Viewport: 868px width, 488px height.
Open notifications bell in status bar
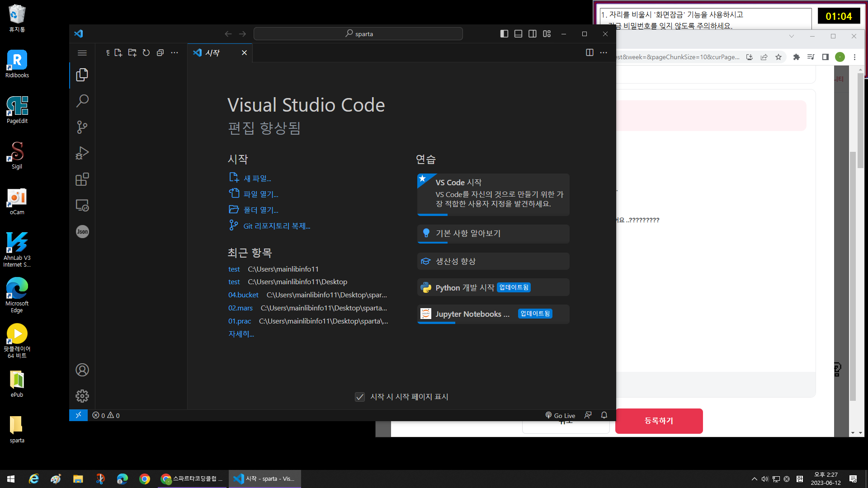tap(604, 415)
